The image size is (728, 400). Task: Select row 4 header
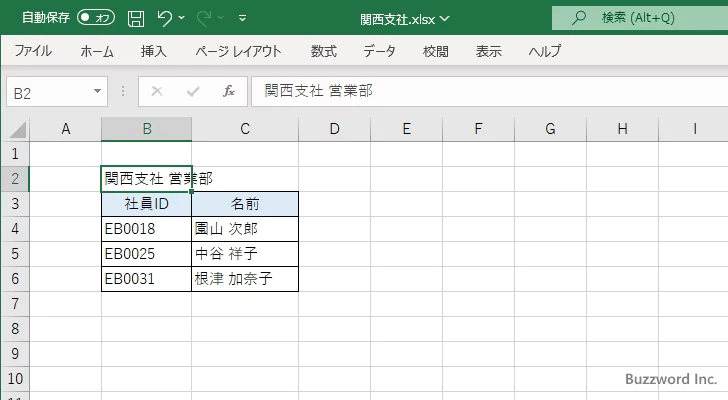click(x=15, y=229)
